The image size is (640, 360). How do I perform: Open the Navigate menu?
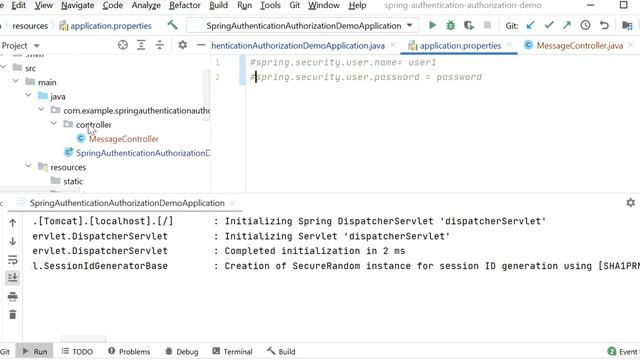(78, 5)
